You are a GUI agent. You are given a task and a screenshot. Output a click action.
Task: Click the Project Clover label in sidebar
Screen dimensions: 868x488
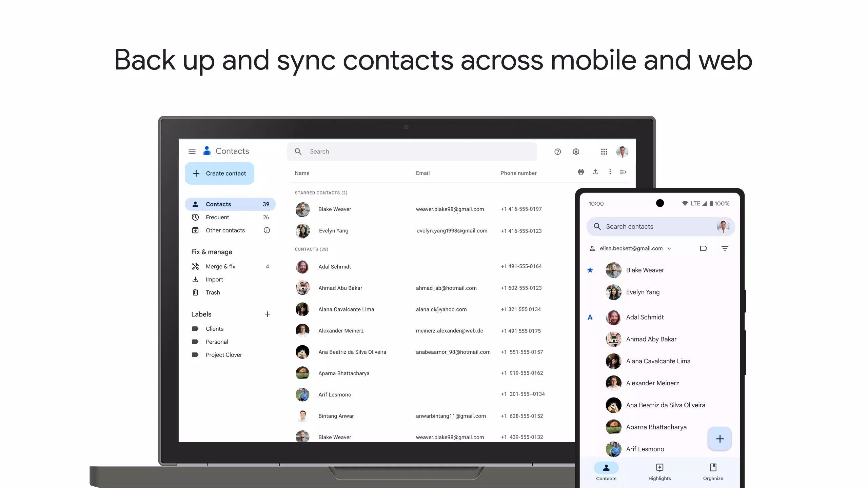click(224, 354)
